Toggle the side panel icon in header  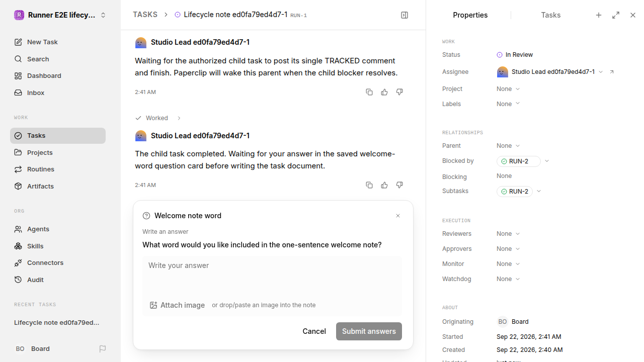coord(405,15)
